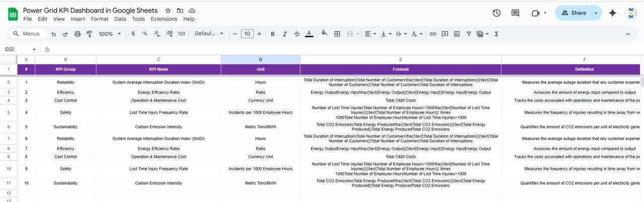This screenshot has height=202, width=644.
Task: Create a filter using funnel icon
Action: 468,34
